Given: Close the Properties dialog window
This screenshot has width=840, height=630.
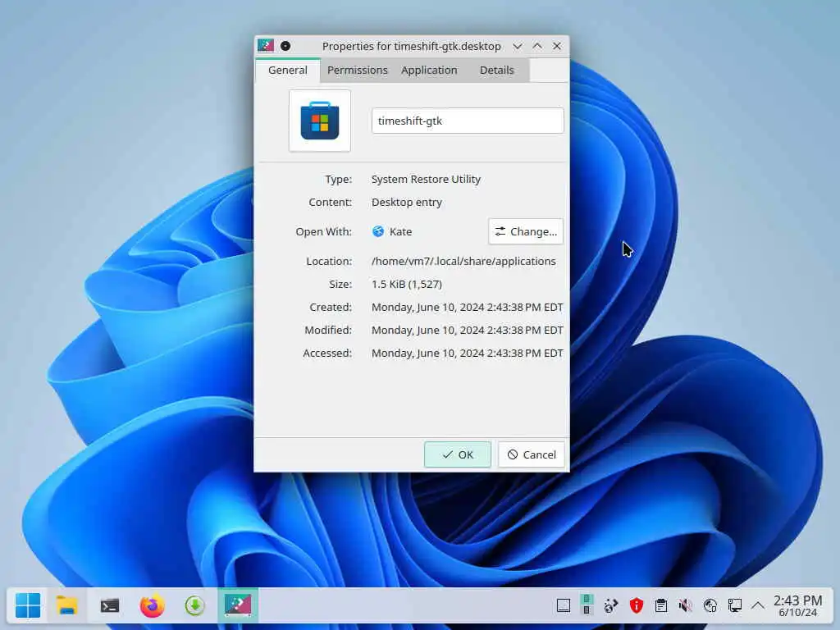Looking at the screenshot, I should [557, 46].
